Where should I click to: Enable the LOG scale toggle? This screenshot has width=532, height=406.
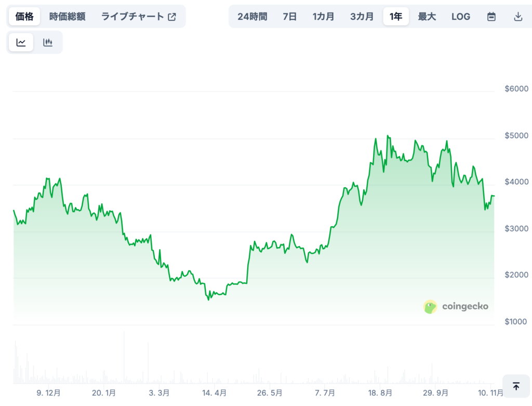click(461, 16)
